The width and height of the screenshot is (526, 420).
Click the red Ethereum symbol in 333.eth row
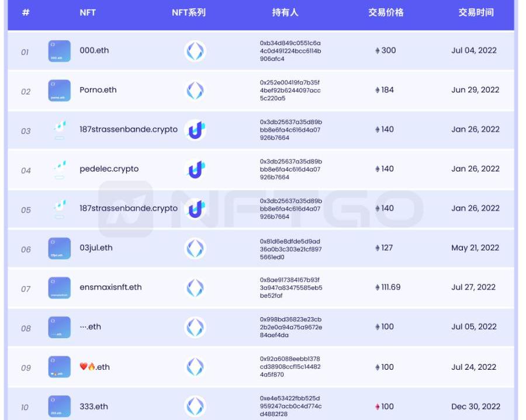coord(377,407)
